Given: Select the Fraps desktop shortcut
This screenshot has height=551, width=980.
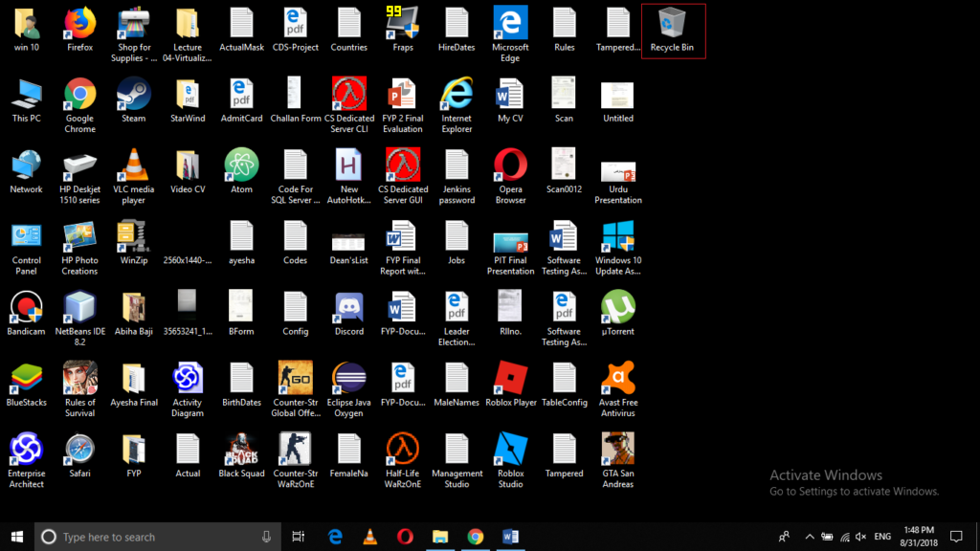Looking at the screenshot, I should point(403,30).
